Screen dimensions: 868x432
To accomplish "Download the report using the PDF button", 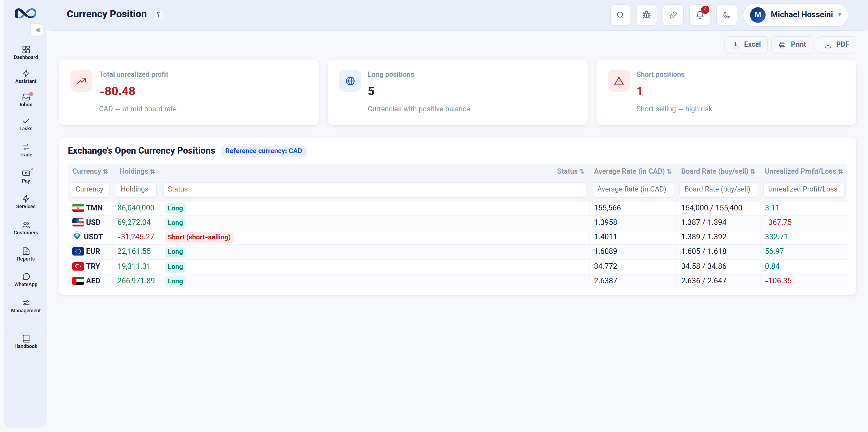I will point(836,45).
